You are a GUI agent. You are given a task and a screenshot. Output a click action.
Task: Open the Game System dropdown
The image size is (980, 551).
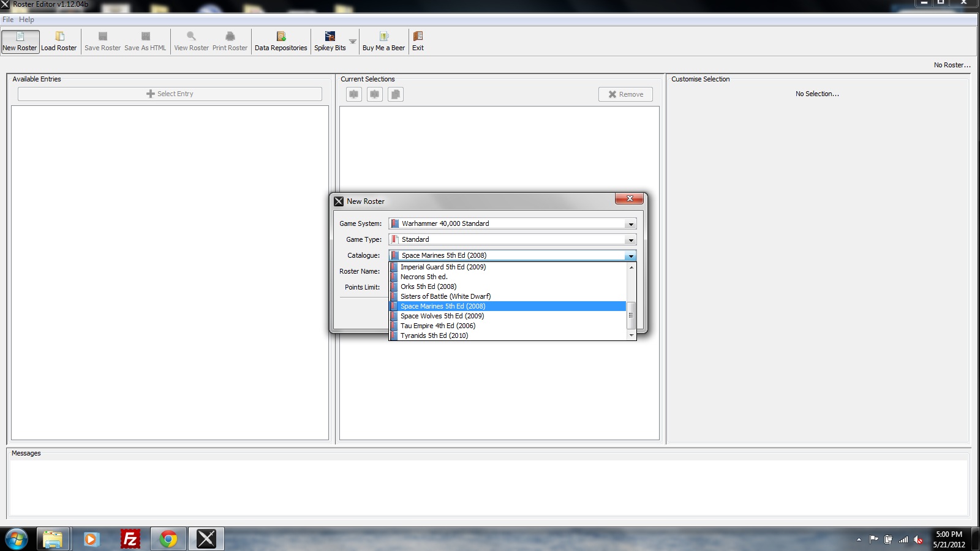tap(513, 223)
